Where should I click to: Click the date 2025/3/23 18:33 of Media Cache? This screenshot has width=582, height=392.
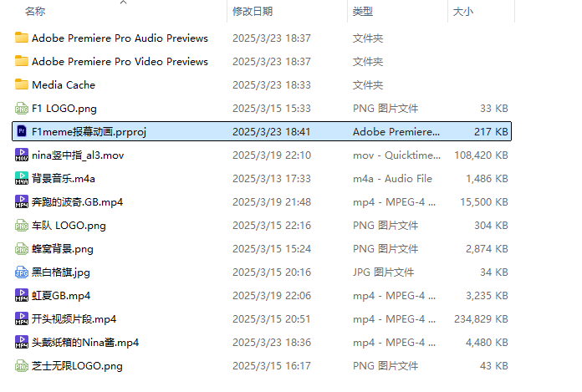[x=271, y=85]
